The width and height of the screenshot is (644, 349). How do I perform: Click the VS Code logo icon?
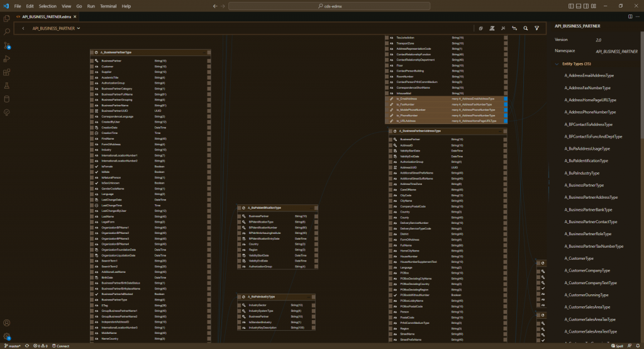[x=6, y=6]
